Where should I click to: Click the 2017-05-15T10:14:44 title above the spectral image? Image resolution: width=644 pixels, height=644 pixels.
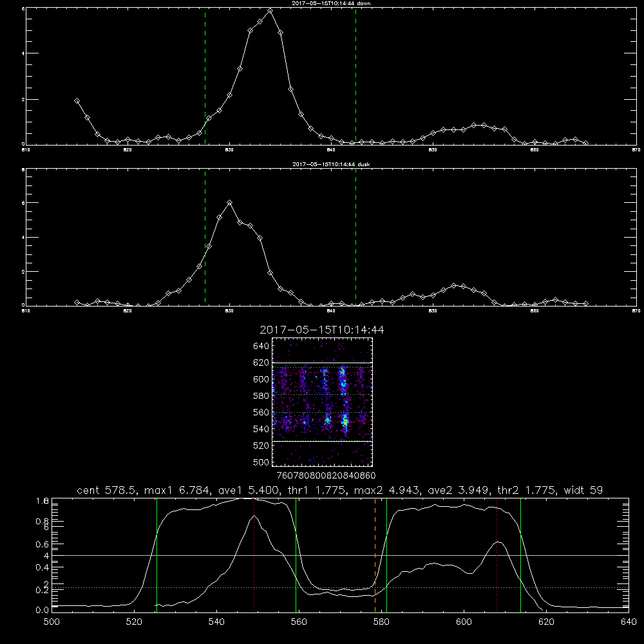coord(322,330)
